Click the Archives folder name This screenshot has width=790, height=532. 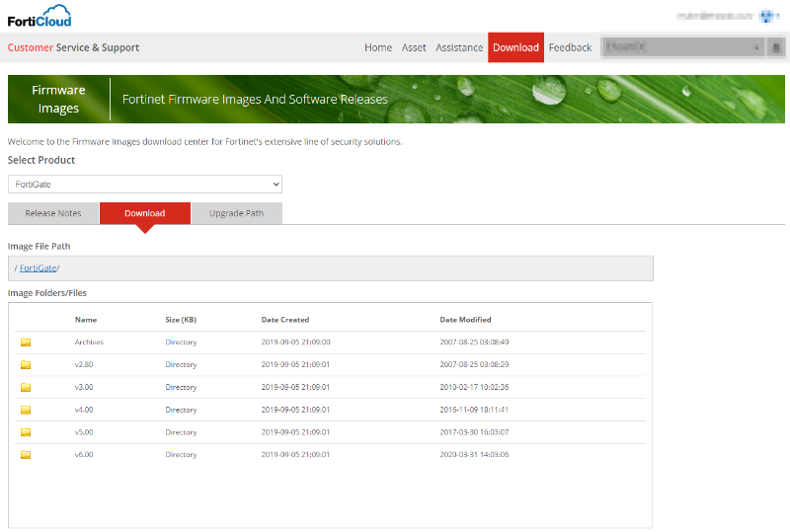pos(89,342)
